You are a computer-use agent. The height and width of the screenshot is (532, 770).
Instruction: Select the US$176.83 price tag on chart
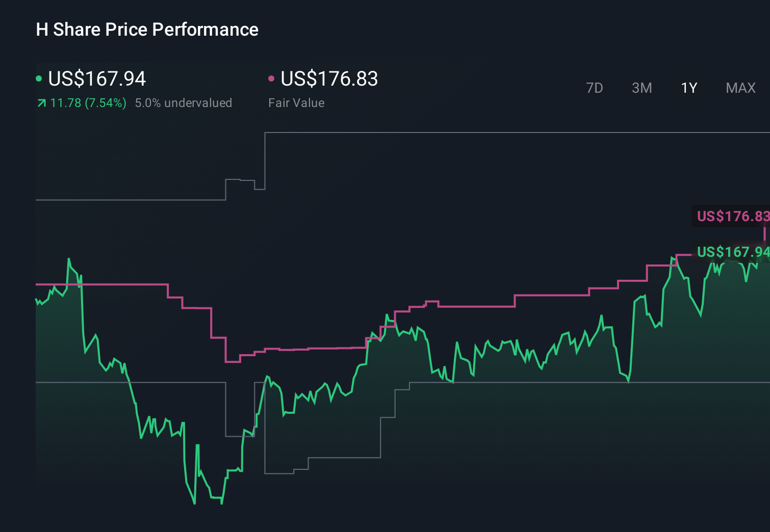pyautogui.click(x=733, y=216)
